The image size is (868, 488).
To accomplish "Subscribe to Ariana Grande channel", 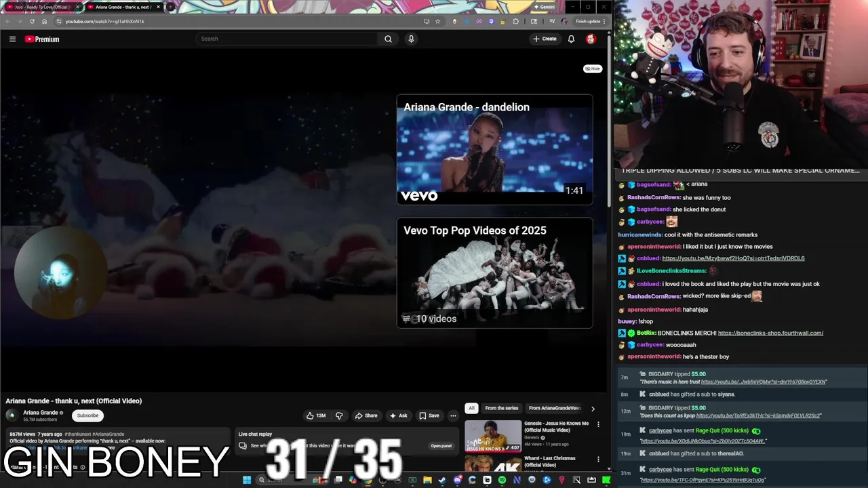I will (87, 415).
